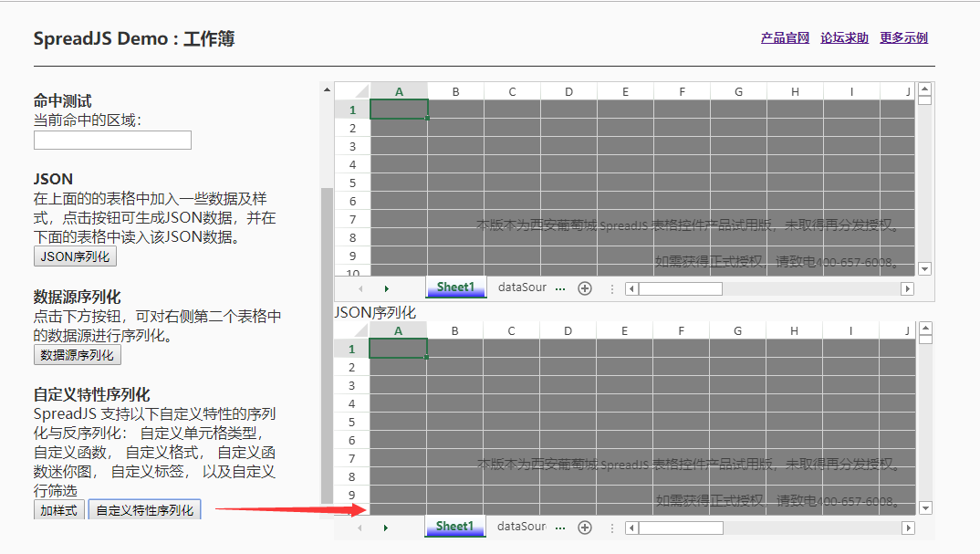Click vertical scroll down arrow in bottom spreadsheet
Image resolution: width=980 pixels, height=554 pixels.
(x=925, y=507)
